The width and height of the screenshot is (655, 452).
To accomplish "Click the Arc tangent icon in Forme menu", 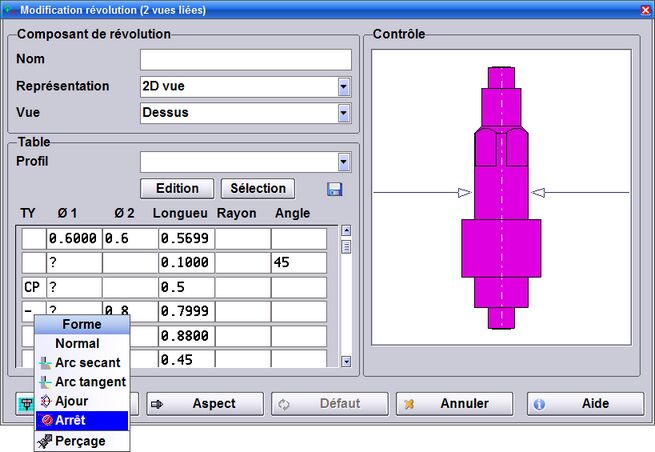I will coord(45,382).
